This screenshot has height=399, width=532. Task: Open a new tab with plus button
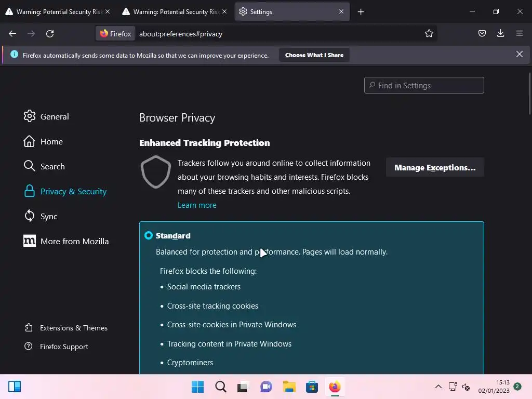(361, 12)
